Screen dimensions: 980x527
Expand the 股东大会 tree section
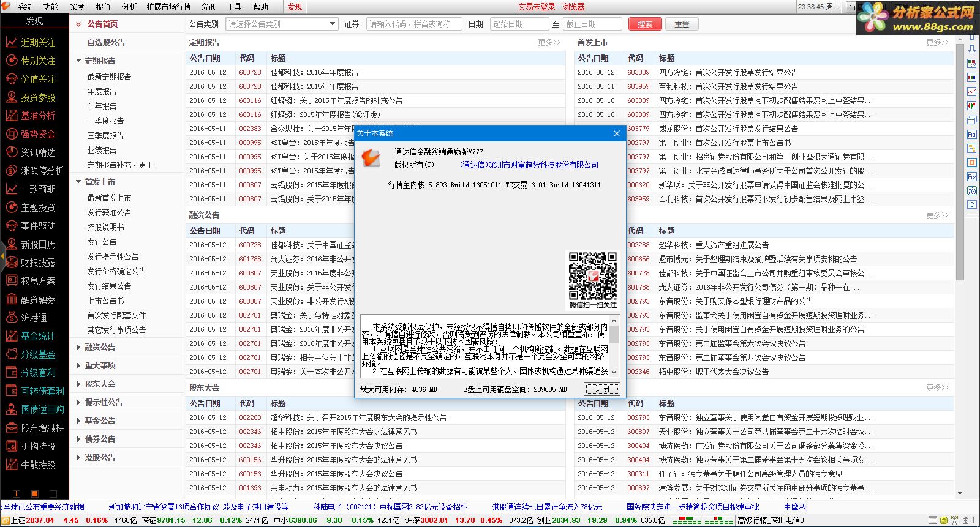(78, 384)
